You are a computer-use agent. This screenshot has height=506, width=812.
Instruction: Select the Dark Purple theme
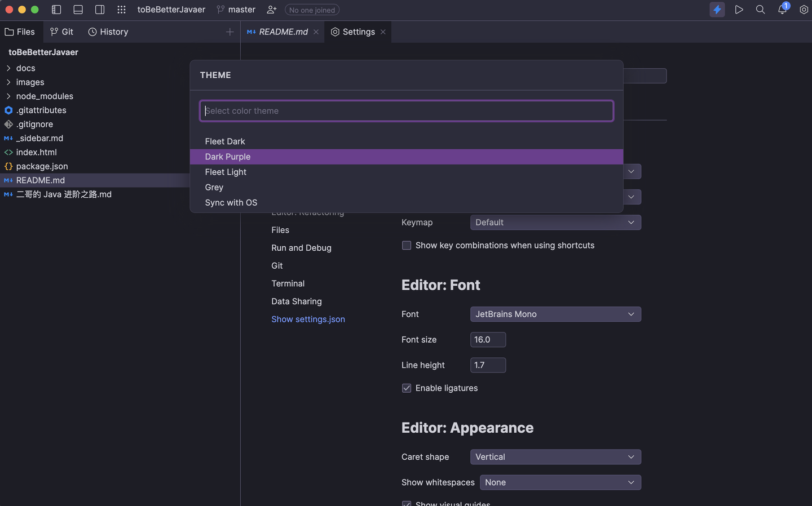[228, 156]
